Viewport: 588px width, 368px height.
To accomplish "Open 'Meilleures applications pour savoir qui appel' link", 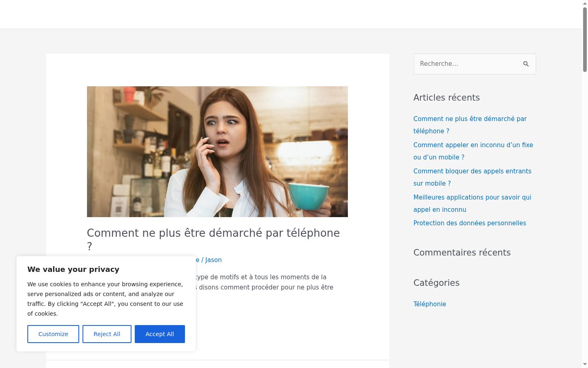I will click(x=472, y=203).
